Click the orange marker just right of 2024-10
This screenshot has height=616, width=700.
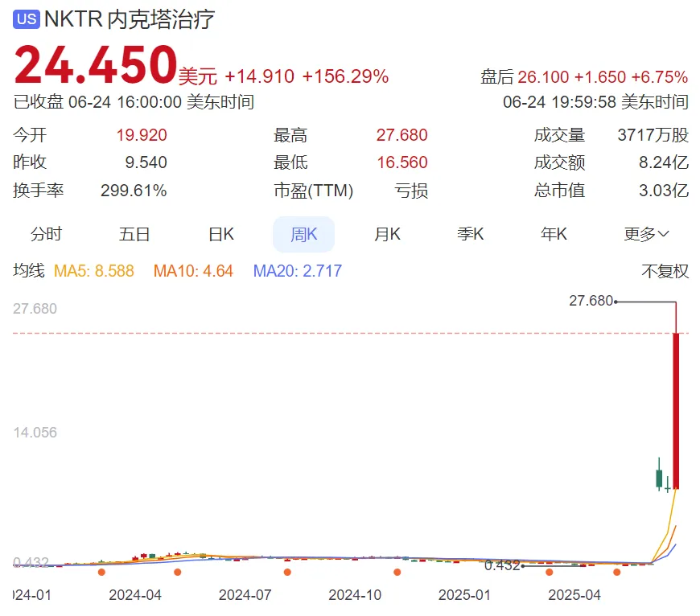tap(397, 573)
